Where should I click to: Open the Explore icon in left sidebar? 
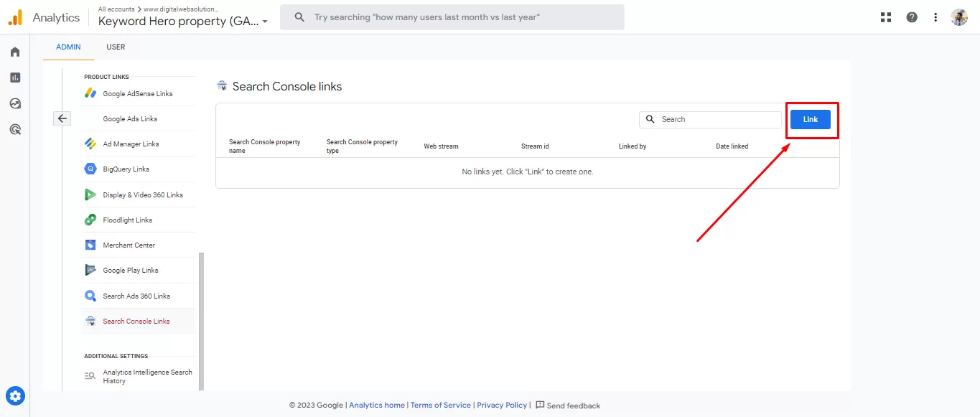point(15,103)
